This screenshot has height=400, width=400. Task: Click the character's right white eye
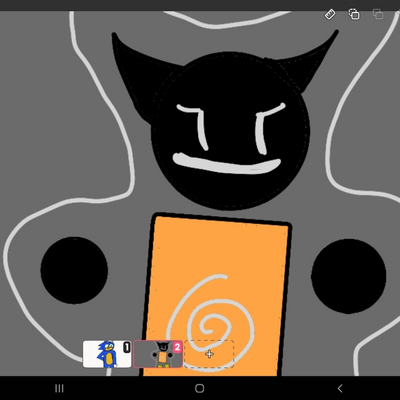[x=268, y=128]
